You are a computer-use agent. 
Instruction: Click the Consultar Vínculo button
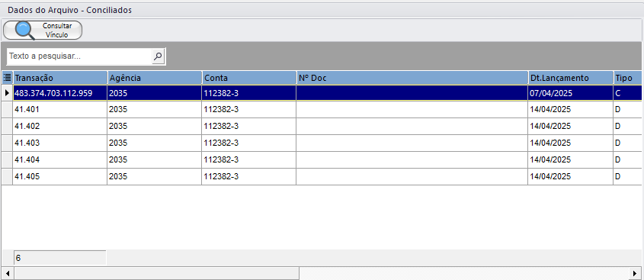click(x=43, y=31)
